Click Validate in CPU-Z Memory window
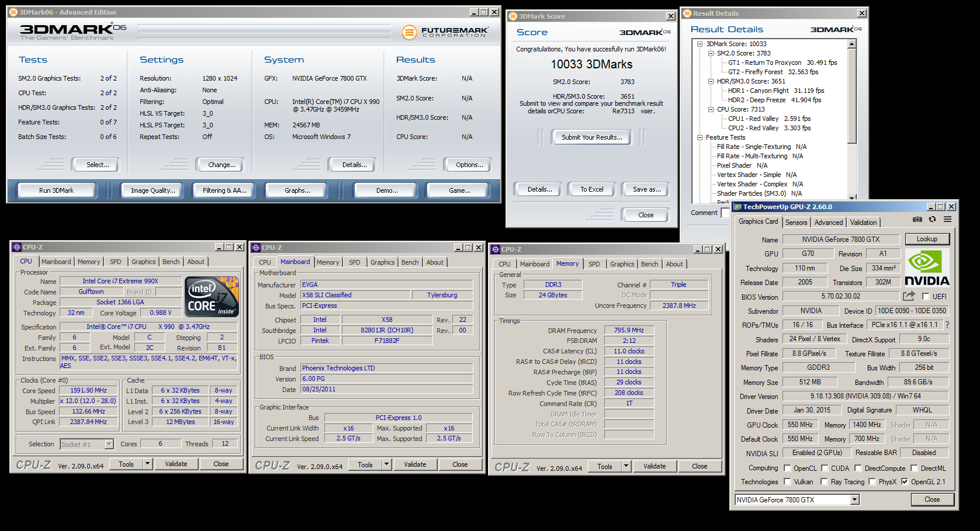This screenshot has height=531, width=980. (655, 466)
